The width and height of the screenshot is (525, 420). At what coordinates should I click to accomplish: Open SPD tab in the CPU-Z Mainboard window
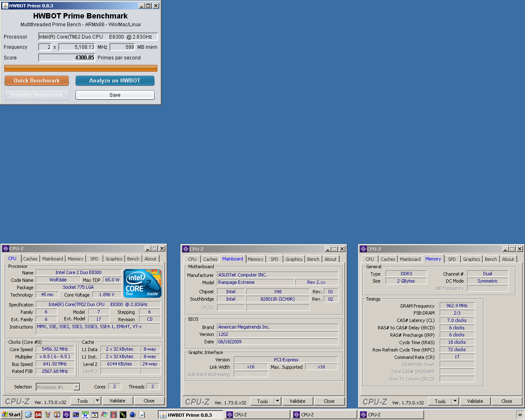[274, 259]
